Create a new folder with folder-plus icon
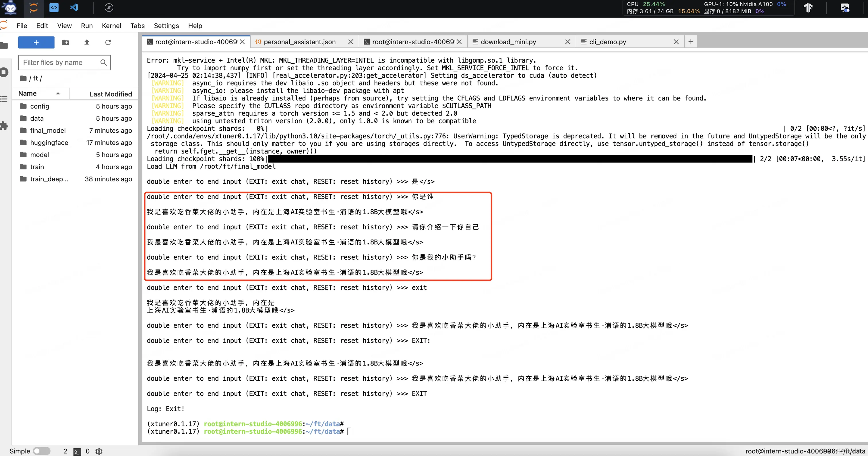 pyautogui.click(x=66, y=42)
